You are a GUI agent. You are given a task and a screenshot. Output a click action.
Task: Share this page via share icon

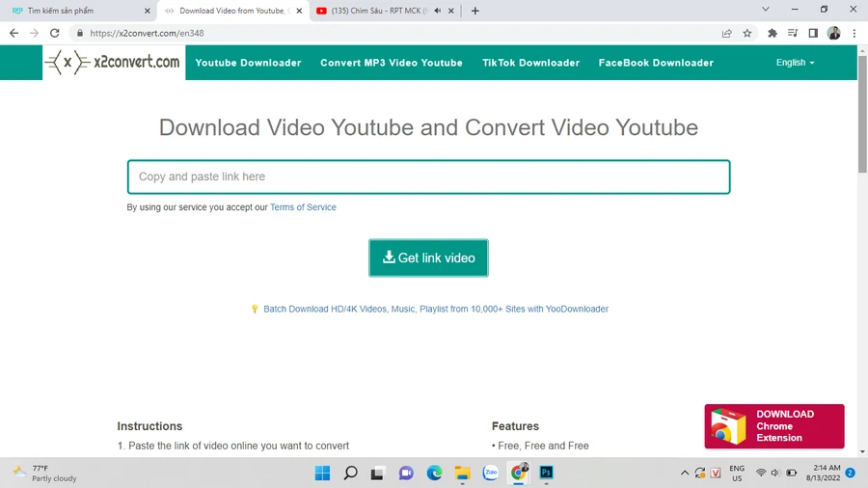point(727,33)
